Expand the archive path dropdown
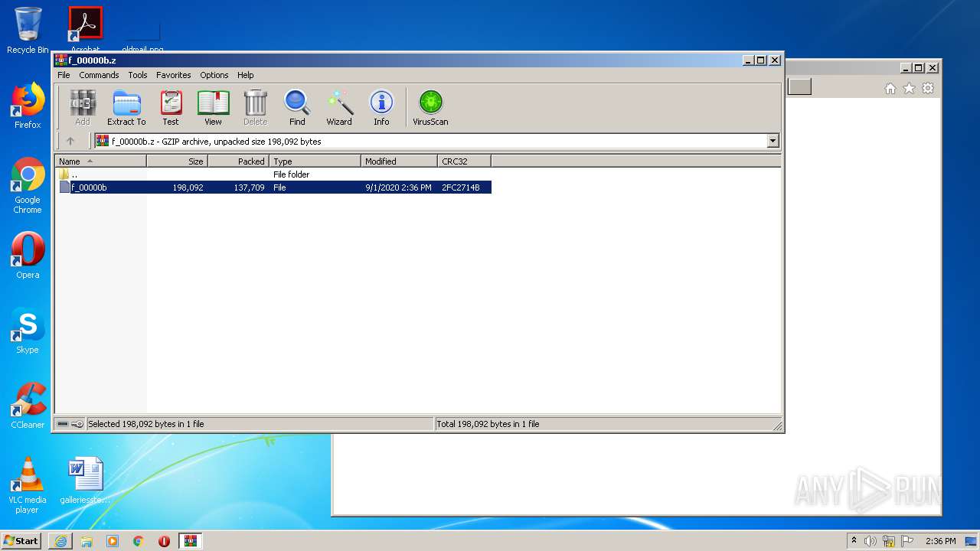Screen dimensions: 980x551 click(773, 141)
